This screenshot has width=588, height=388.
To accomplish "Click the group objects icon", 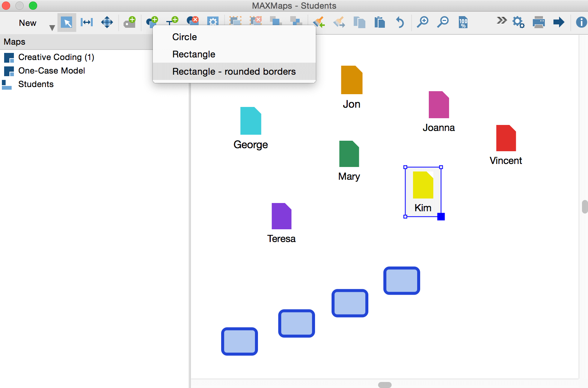I will (x=235, y=21).
